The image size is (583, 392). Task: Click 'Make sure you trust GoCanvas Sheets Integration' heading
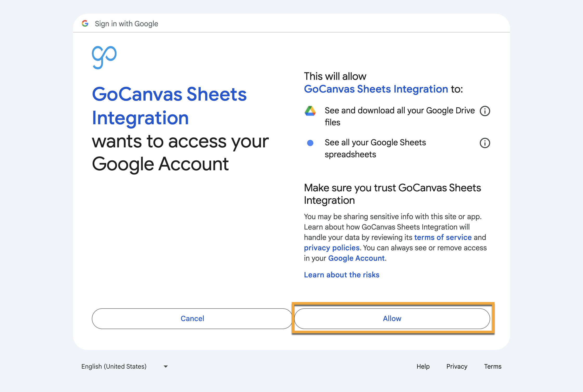(x=392, y=194)
